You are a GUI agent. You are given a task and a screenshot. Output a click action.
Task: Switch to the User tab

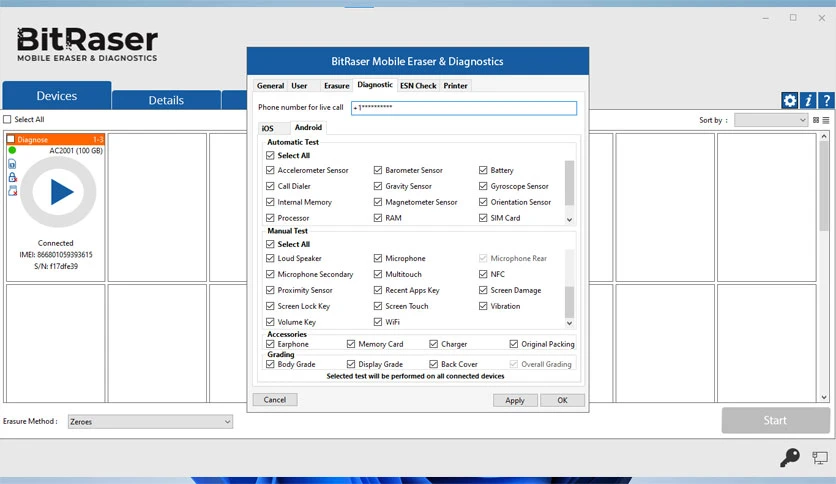[299, 86]
